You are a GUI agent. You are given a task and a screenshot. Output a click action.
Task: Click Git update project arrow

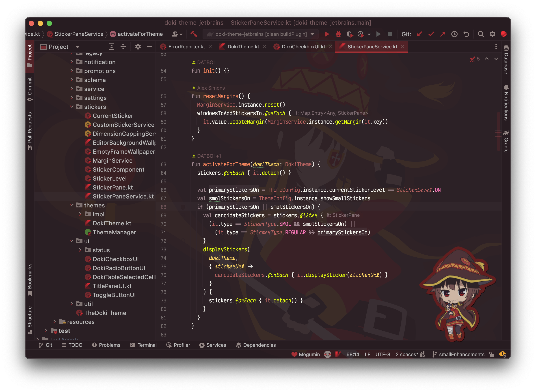pyautogui.click(x=419, y=34)
